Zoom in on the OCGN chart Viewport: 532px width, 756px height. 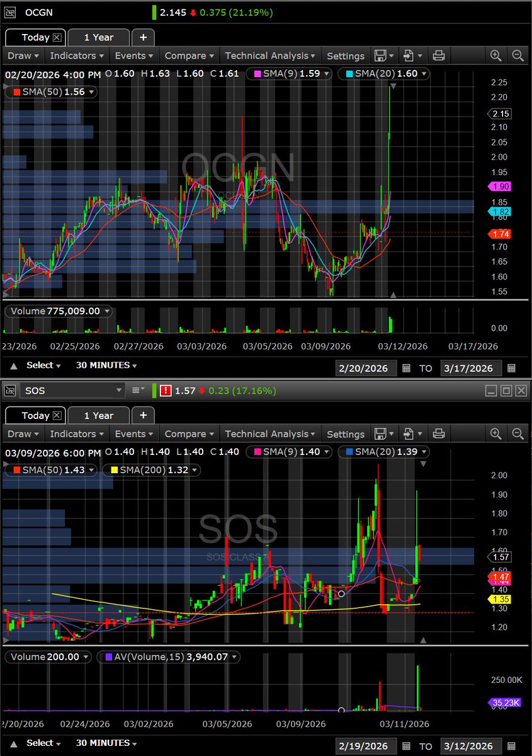tap(496, 55)
